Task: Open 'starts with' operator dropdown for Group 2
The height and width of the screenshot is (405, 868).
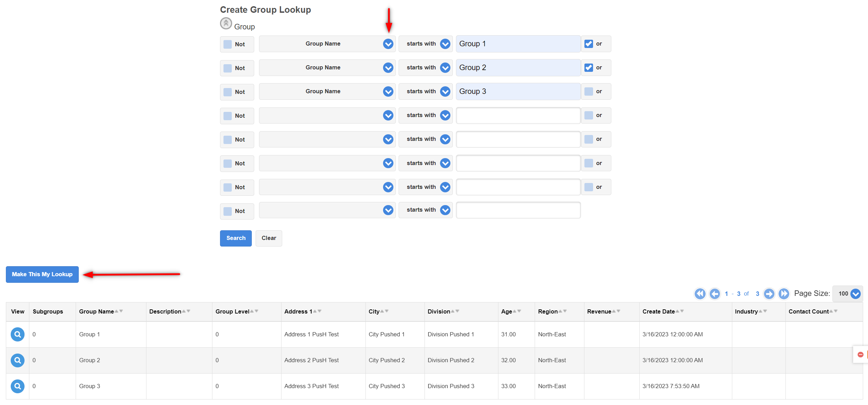Action: pyautogui.click(x=445, y=68)
